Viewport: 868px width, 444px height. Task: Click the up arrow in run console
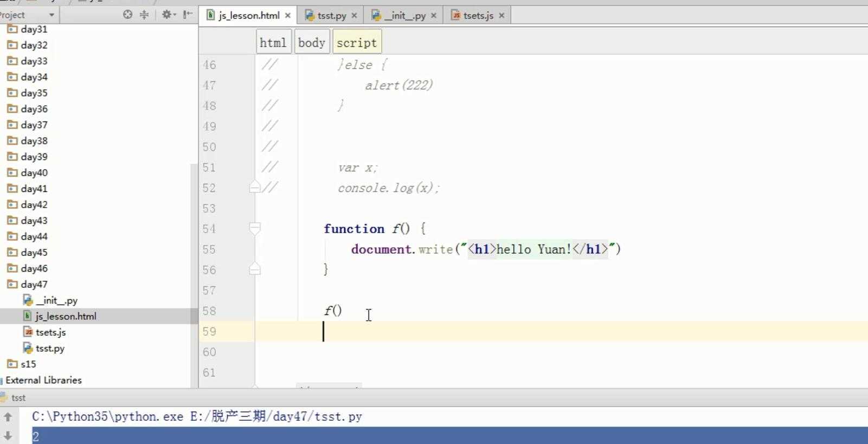tap(8, 417)
